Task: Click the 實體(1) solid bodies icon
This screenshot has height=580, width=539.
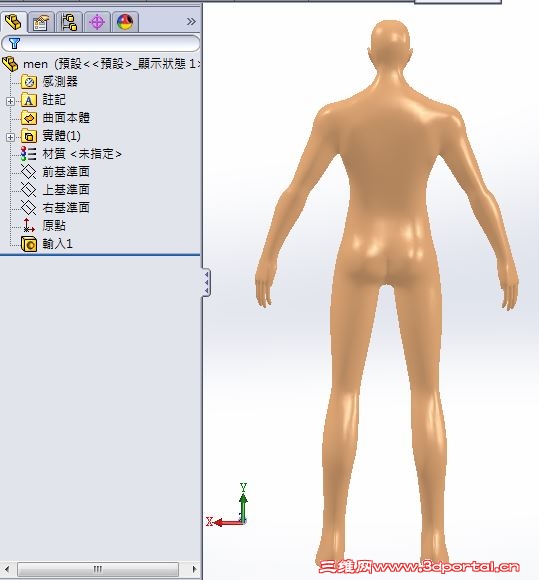Action: coord(28,136)
